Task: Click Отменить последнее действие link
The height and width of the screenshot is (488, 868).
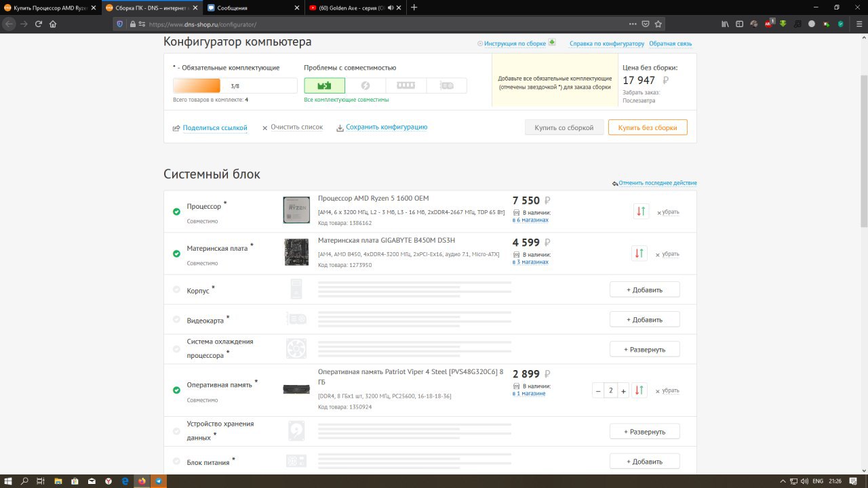Action: [654, 183]
